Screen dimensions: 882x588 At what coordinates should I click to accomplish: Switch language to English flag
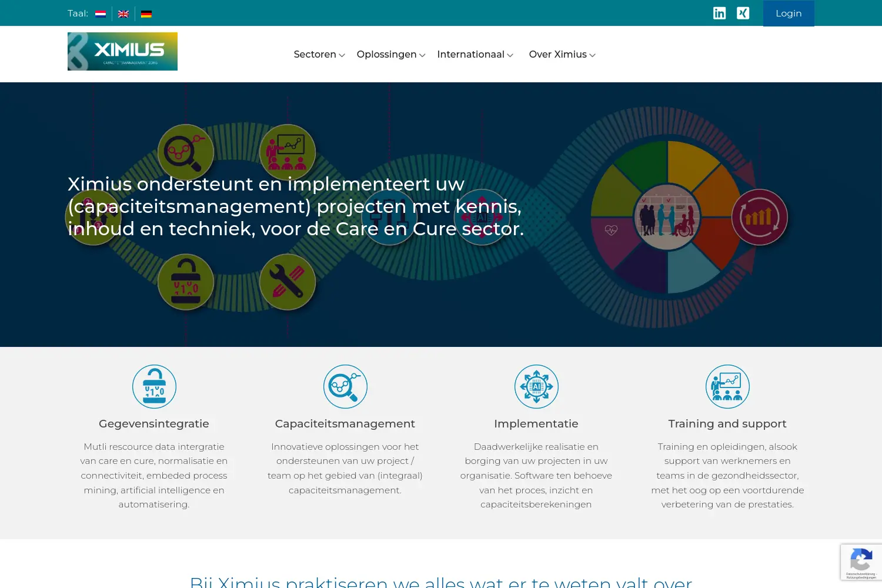(123, 14)
